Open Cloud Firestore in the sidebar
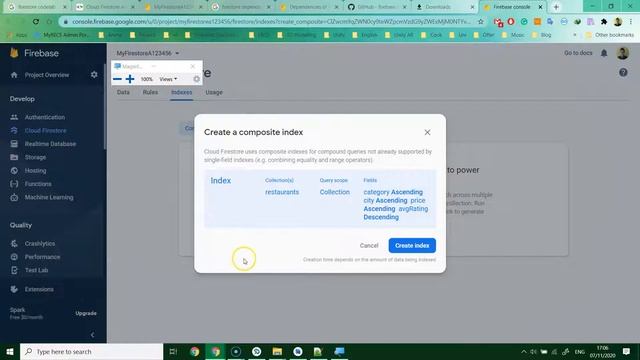 click(x=45, y=131)
